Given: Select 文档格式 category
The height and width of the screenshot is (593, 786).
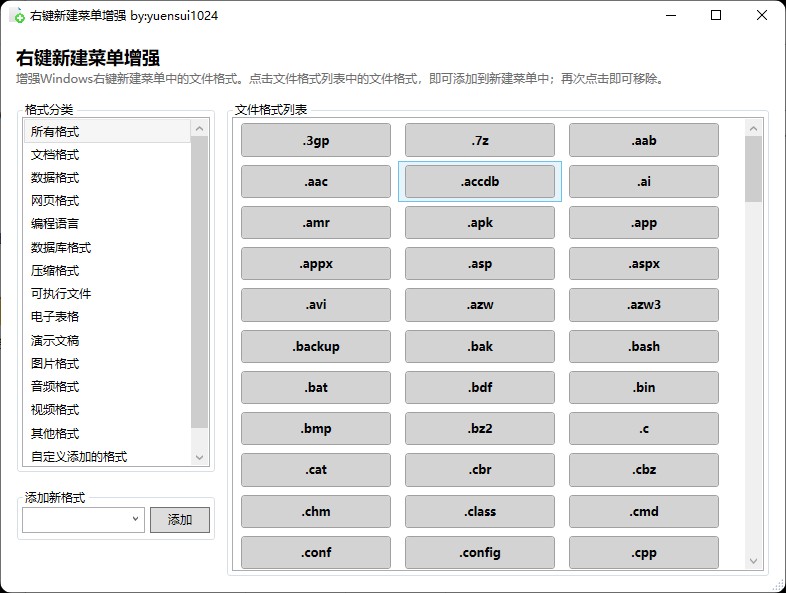Looking at the screenshot, I should coord(107,155).
